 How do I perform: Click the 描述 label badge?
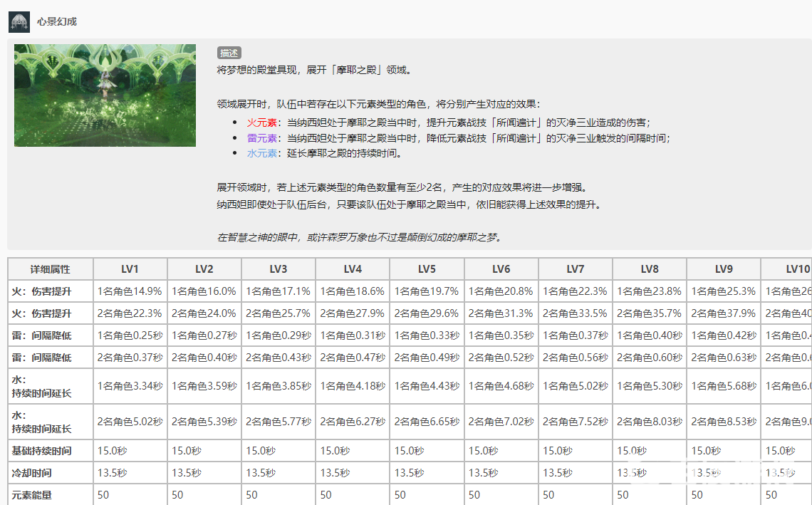229,53
